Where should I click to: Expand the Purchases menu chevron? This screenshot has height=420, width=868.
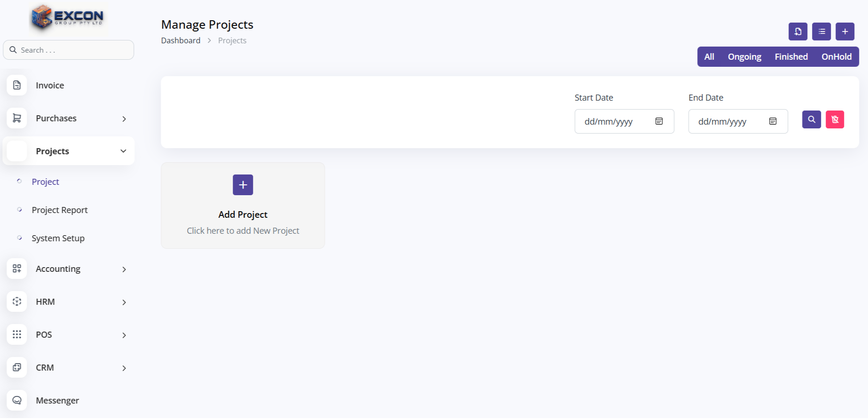(124, 119)
